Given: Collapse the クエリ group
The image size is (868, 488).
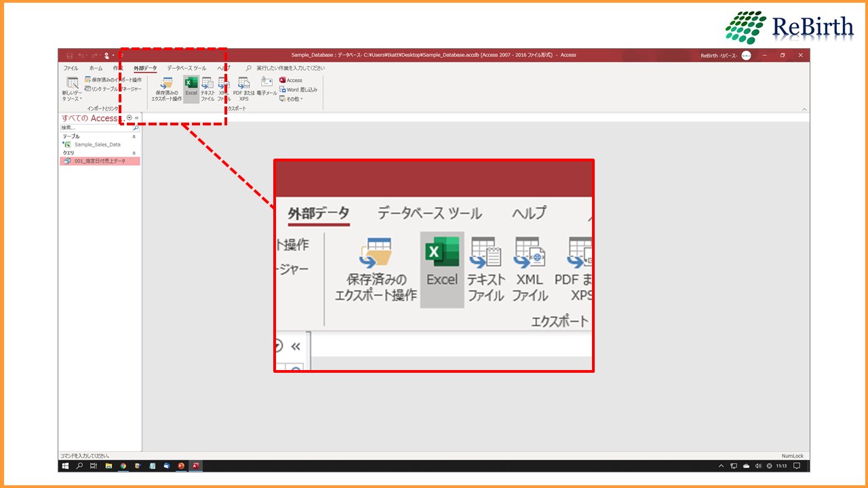Looking at the screenshot, I should coord(134,153).
